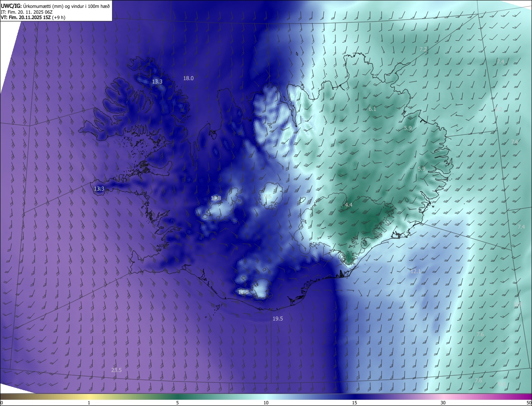
Task: Click the color scale tick labeled 10
Action: (x=266, y=403)
